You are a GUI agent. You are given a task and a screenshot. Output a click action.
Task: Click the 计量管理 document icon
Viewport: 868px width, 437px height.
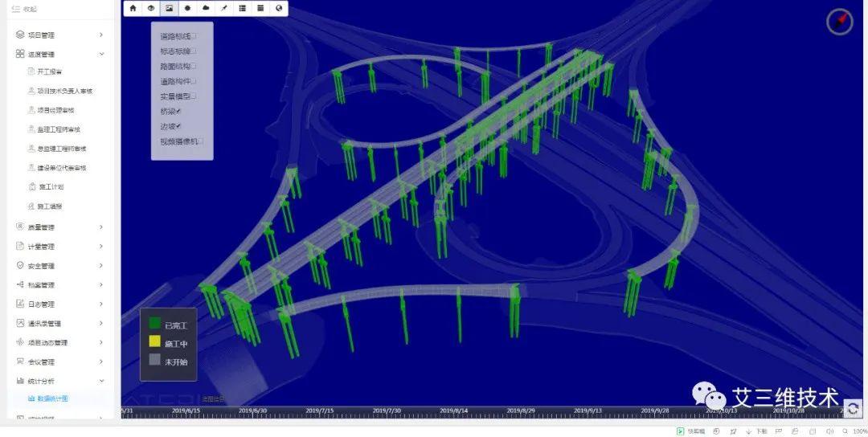coord(20,246)
